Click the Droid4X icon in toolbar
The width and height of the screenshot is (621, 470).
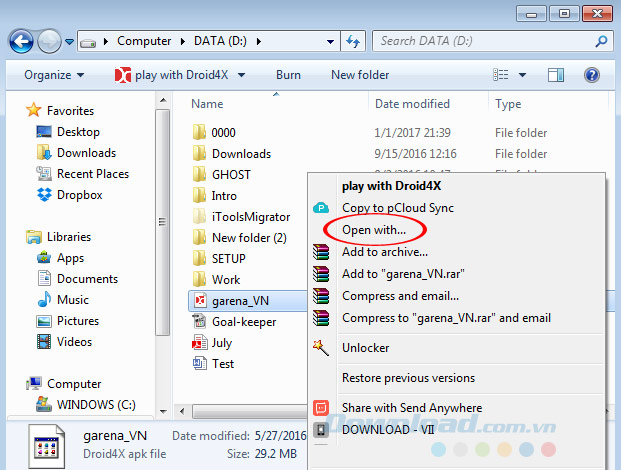pyautogui.click(x=122, y=75)
